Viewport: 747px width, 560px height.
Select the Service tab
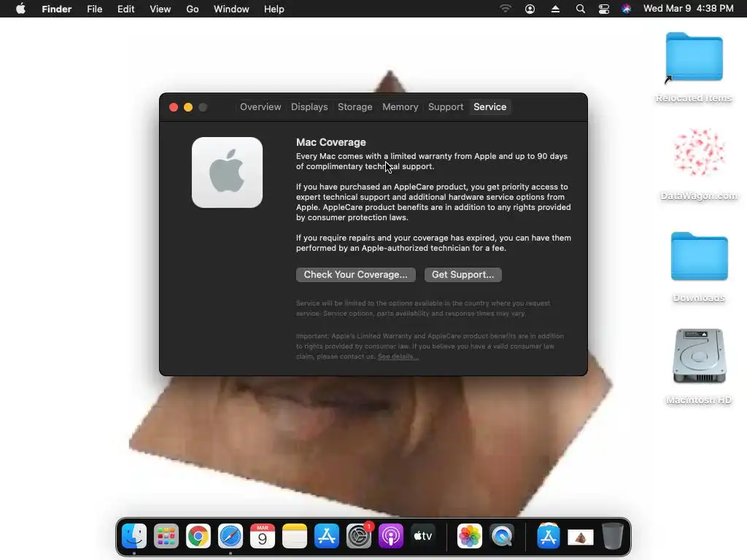click(489, 106)
